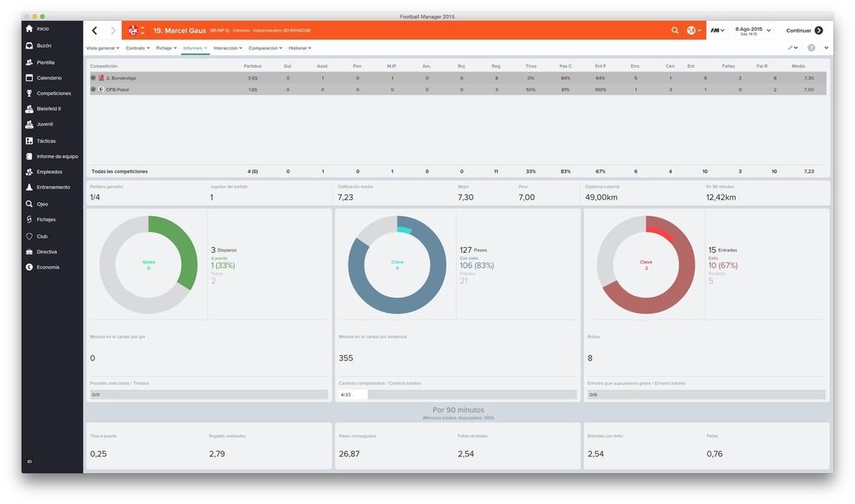Click the 49,00km distance covered value

coord(601,197)
